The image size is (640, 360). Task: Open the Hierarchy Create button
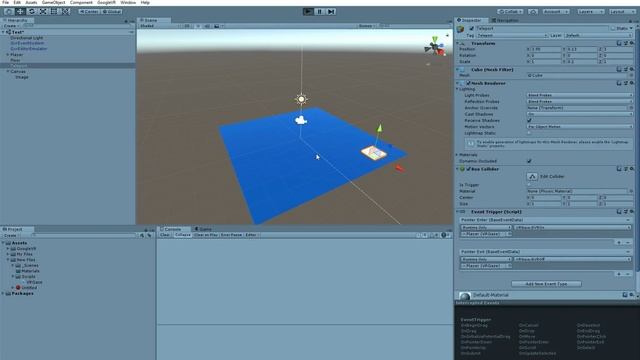click(x=11, y=26)
